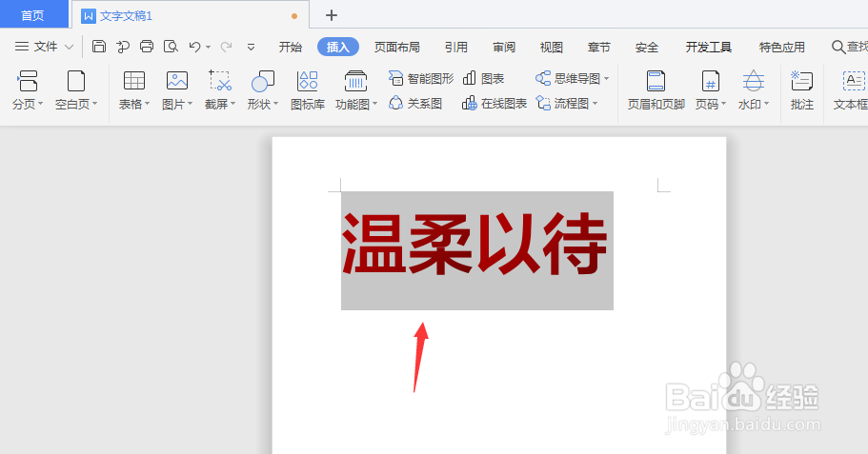Click the Redo arrow icon

[x=226, y=47]
